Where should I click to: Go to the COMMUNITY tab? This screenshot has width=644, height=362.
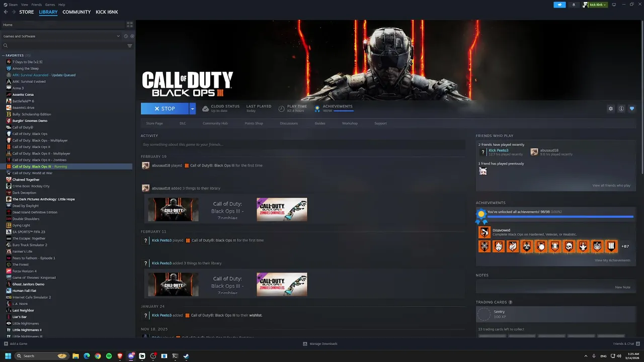tap(76, 12)
